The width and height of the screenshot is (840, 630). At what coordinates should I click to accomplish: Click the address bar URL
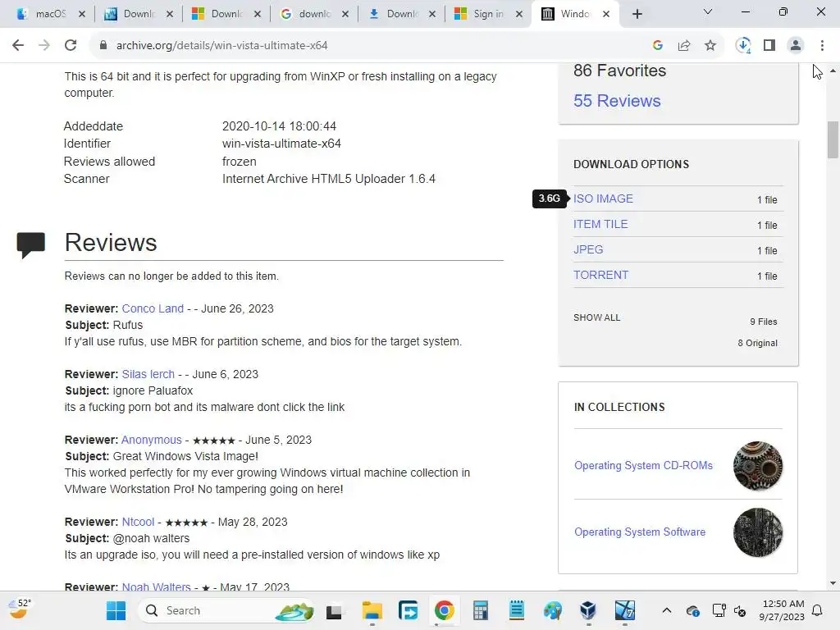tap(221, 46)
